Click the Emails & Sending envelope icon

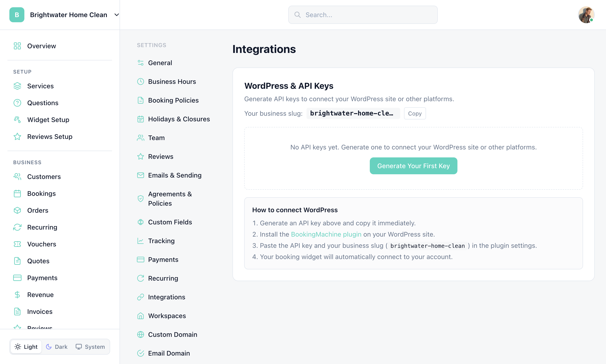(x=141, y=175)
